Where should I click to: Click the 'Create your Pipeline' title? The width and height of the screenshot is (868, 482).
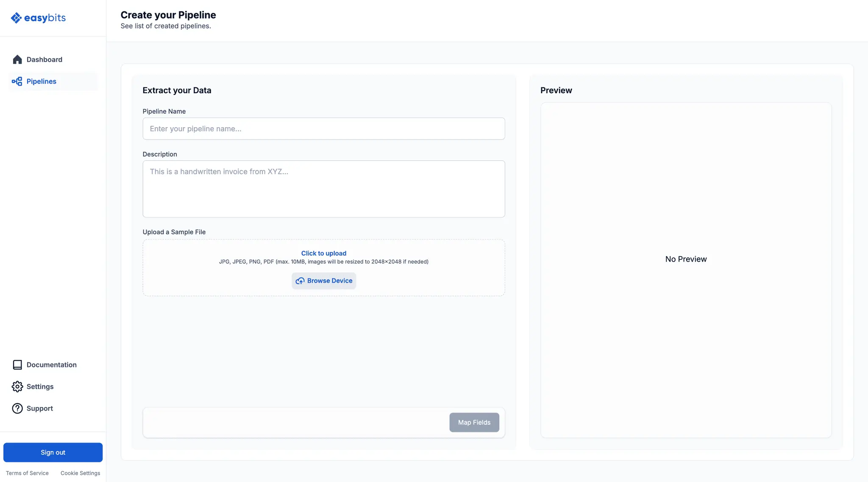pos(168,15)
